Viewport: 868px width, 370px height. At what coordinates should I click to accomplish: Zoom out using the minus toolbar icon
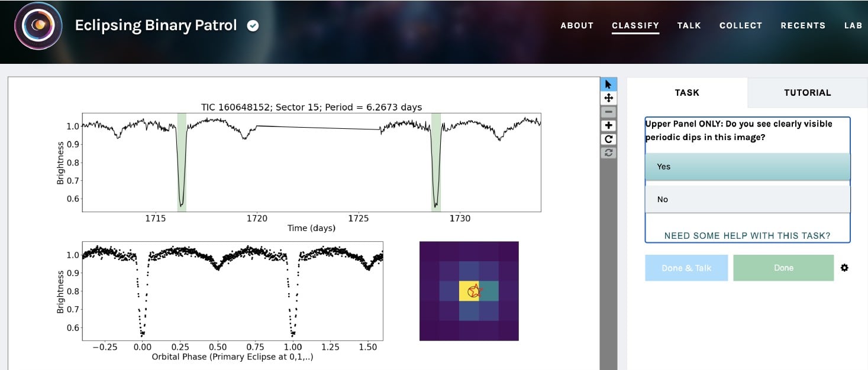pyautogui.click(x=608, y=111)
